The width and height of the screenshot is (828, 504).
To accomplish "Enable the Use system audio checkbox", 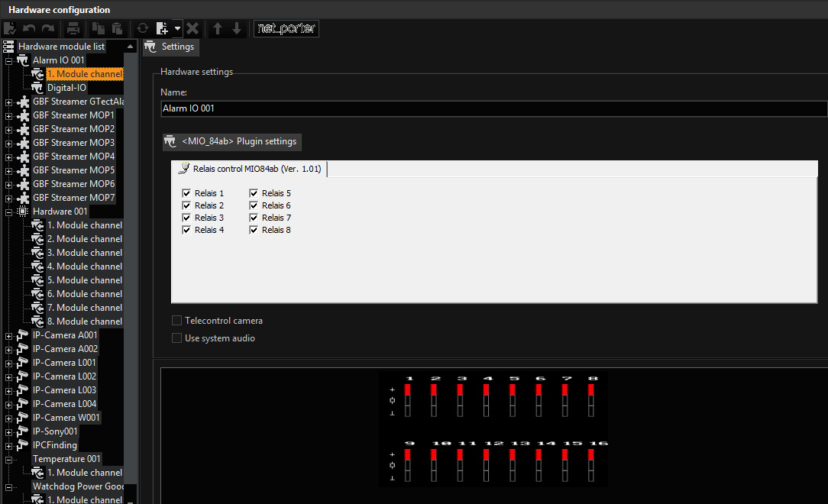I will [177, 338].
